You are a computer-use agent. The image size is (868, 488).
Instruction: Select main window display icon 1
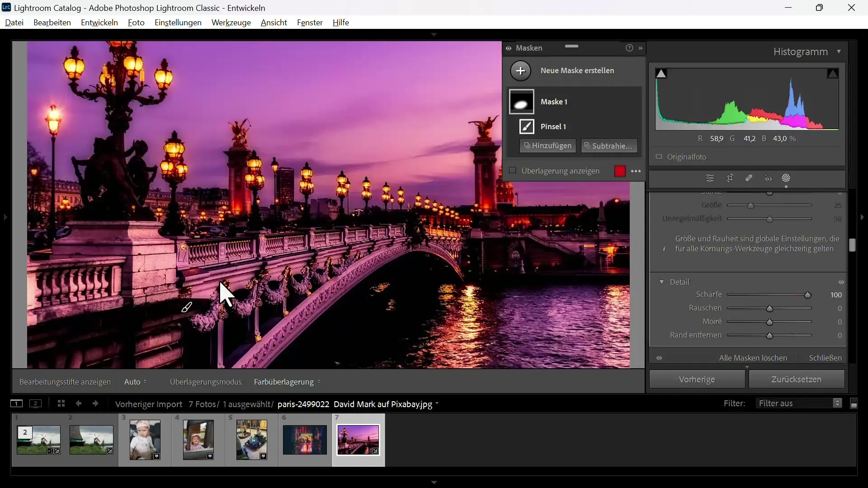tap(16, 404)
